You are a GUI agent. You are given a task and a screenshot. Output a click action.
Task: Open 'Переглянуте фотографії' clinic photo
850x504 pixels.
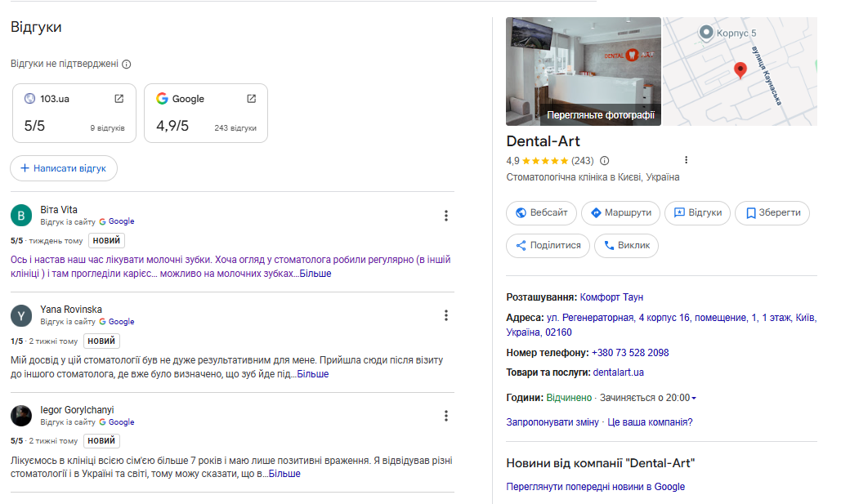(x=584, y=72)
